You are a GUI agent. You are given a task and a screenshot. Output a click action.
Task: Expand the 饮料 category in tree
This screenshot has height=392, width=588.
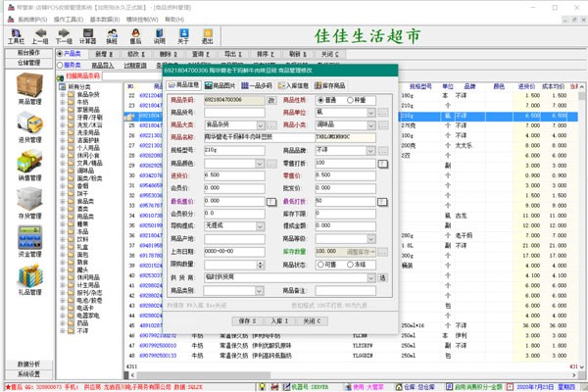pos(63,239)
